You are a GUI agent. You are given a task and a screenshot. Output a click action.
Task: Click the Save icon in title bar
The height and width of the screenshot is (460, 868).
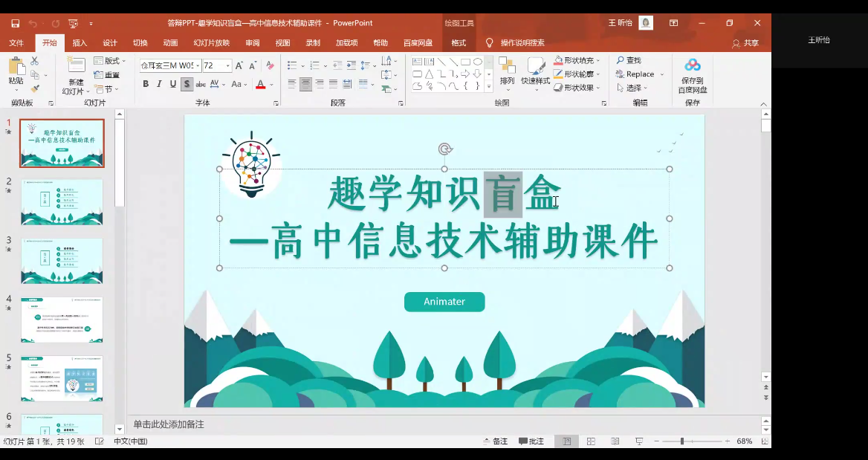tap(16, 23)
